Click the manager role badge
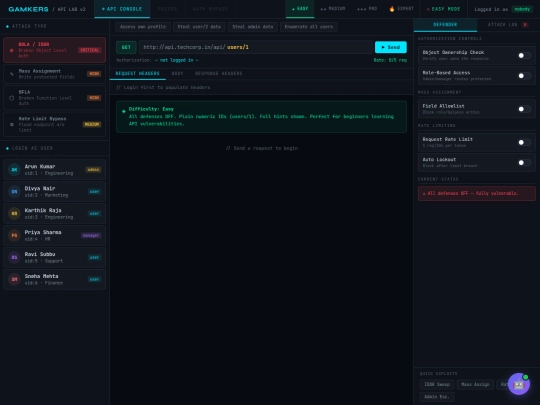Viewport: 540px width, 405px height. tap(91, 236)
